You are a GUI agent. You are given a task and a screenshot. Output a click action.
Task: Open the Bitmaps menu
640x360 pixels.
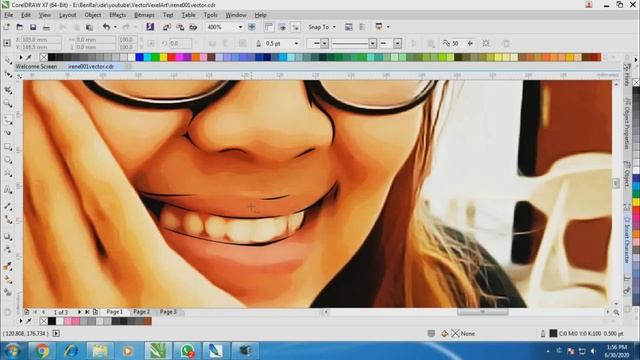tap(144, 15)
